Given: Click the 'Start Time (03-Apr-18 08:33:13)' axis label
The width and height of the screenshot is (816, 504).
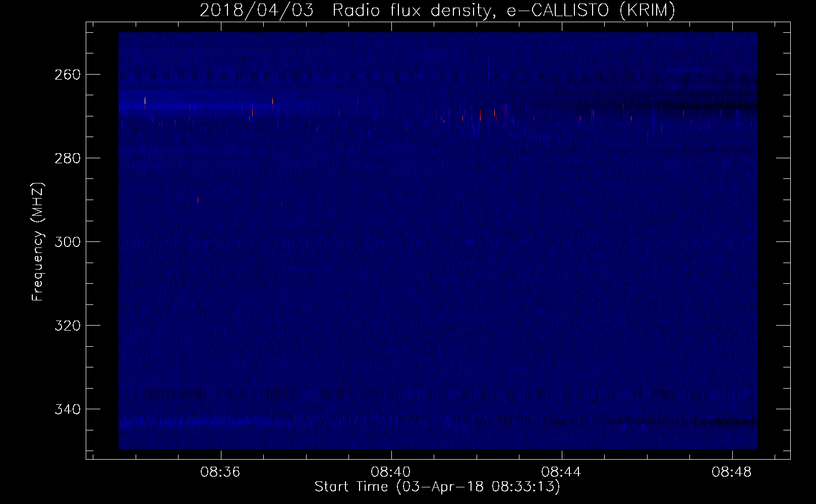Looking at the screenshot, I should coord(437,487).
